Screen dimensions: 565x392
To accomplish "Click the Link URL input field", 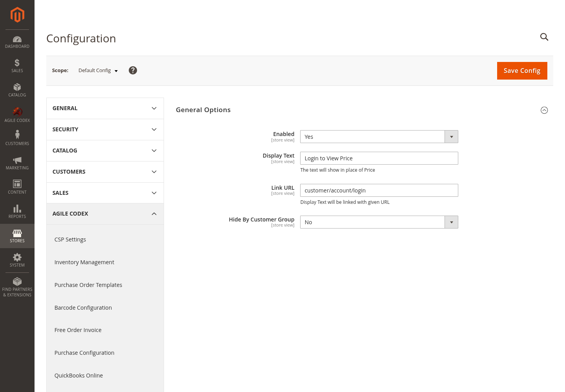I will (x=379, y=191).
